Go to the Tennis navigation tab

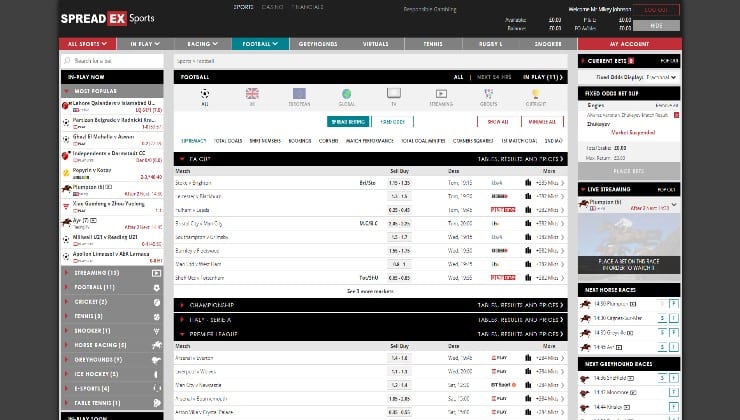[x=433, y=44]
